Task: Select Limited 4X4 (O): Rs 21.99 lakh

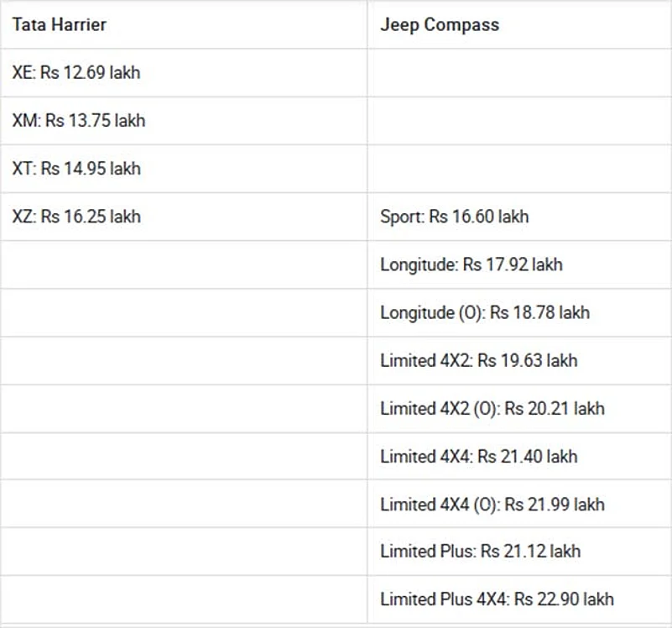Action: coord(492,505)
